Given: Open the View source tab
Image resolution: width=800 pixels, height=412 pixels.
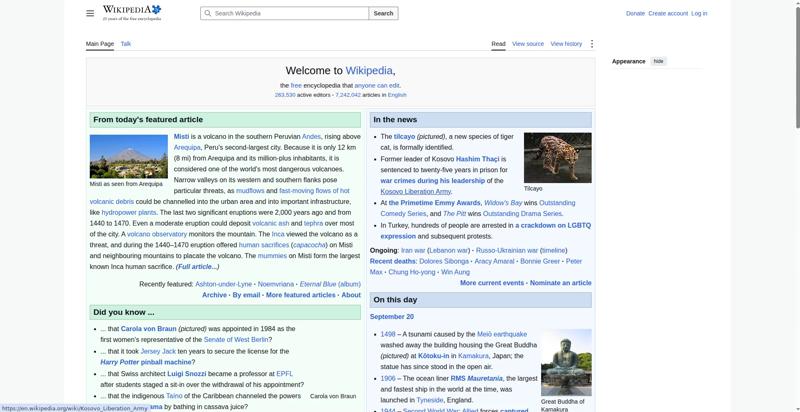Looking at the screenshot, I should click(528, 44).
